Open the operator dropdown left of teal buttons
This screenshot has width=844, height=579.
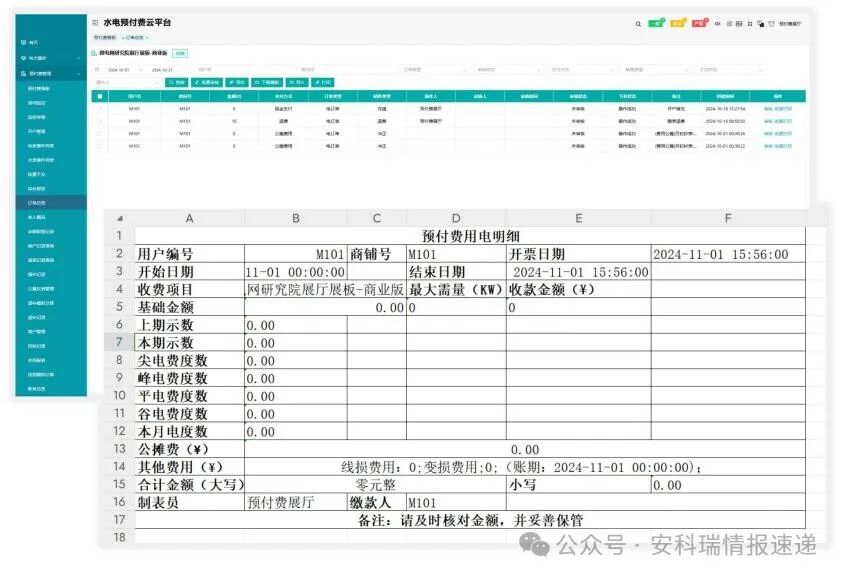(x=127, y=82)
